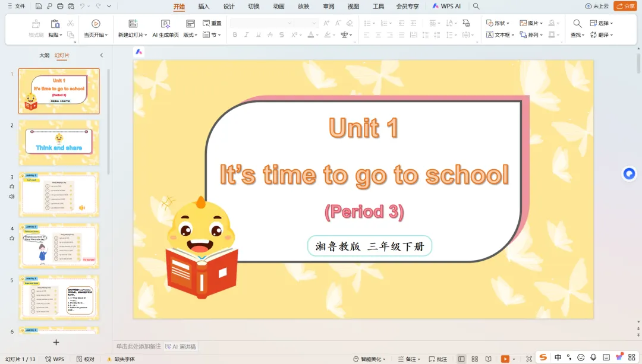Click the Find (查找) magnifier icon
This screenshot has height=364, width=642.
(577, 24)
